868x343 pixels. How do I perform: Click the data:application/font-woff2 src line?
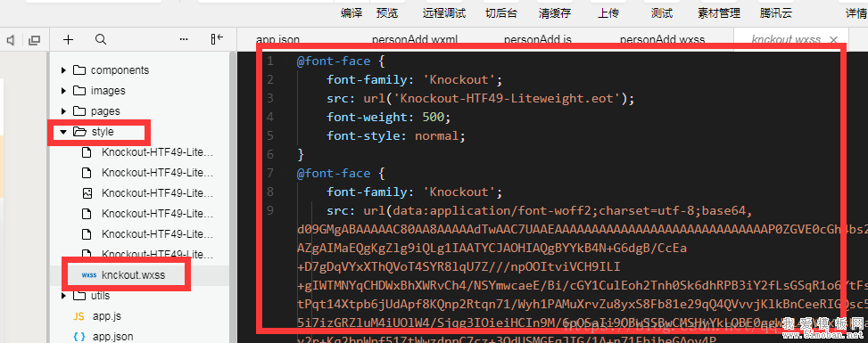click(x=539, y=211)
